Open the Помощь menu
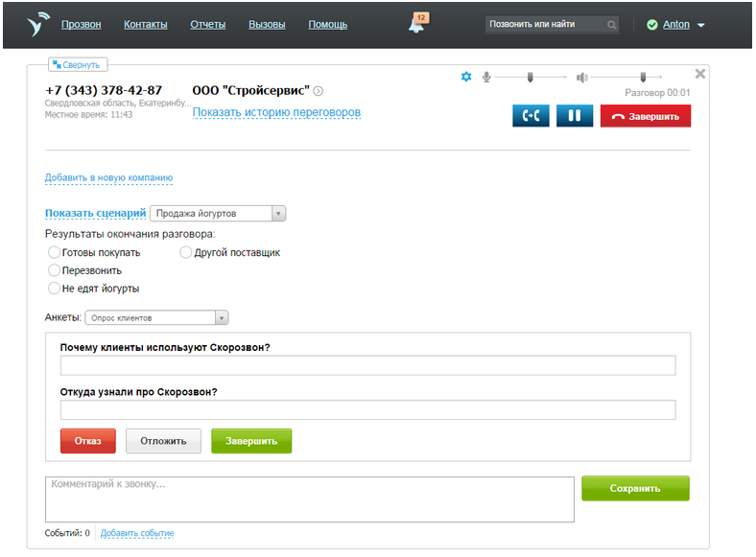Screen dimensions: 756x557 point(328,24)
